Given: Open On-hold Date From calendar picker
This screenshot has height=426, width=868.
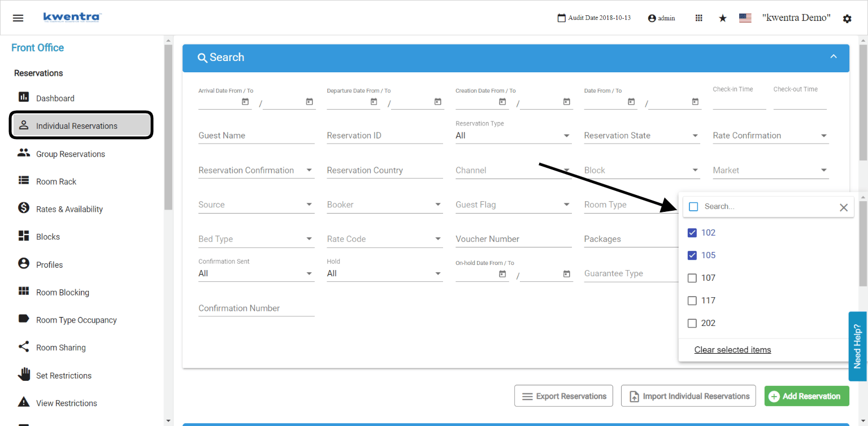Looking at the screenshot, I should [502, 274].
